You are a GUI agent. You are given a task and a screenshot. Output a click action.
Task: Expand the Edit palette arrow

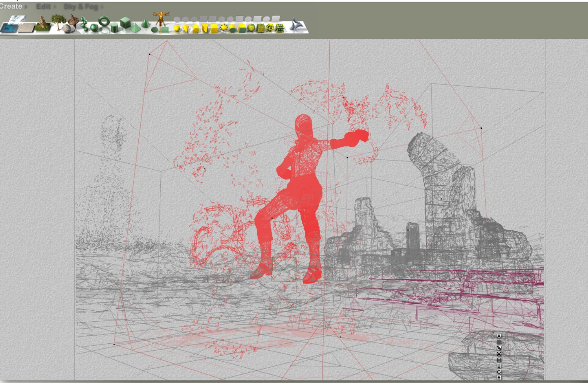[54, 7]
